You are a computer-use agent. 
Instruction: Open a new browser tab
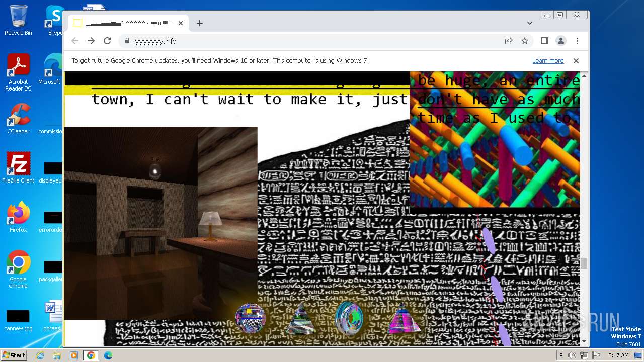pyautogui.click(x=200, y=23)
